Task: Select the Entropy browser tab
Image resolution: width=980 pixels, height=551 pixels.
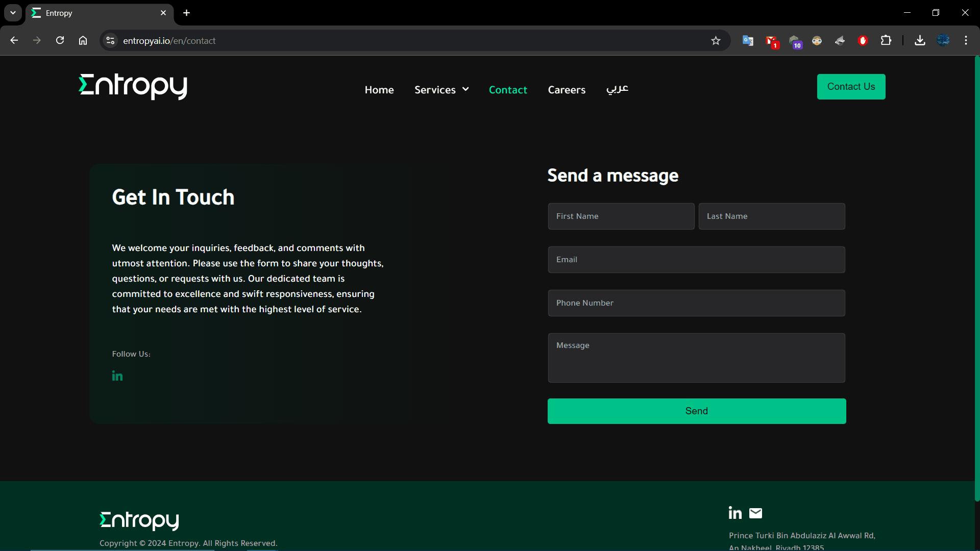Action: (100, 13)
